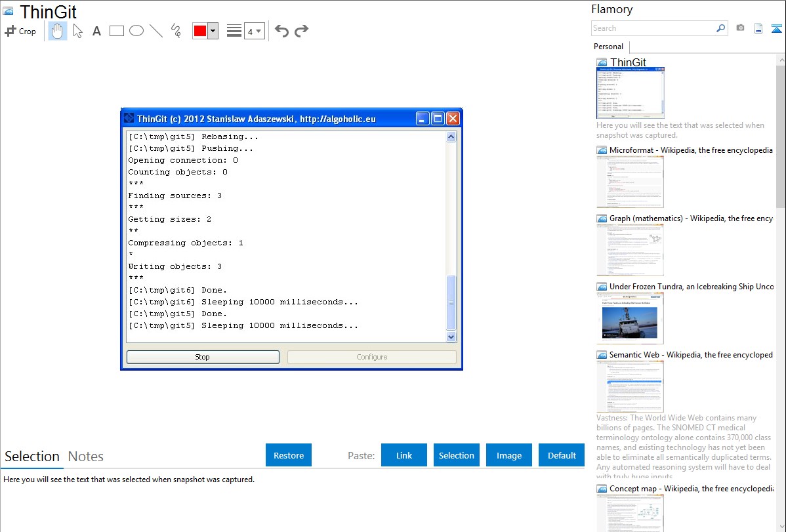Click the red color swatch
The image size is (786, 532).
point(200,31)
